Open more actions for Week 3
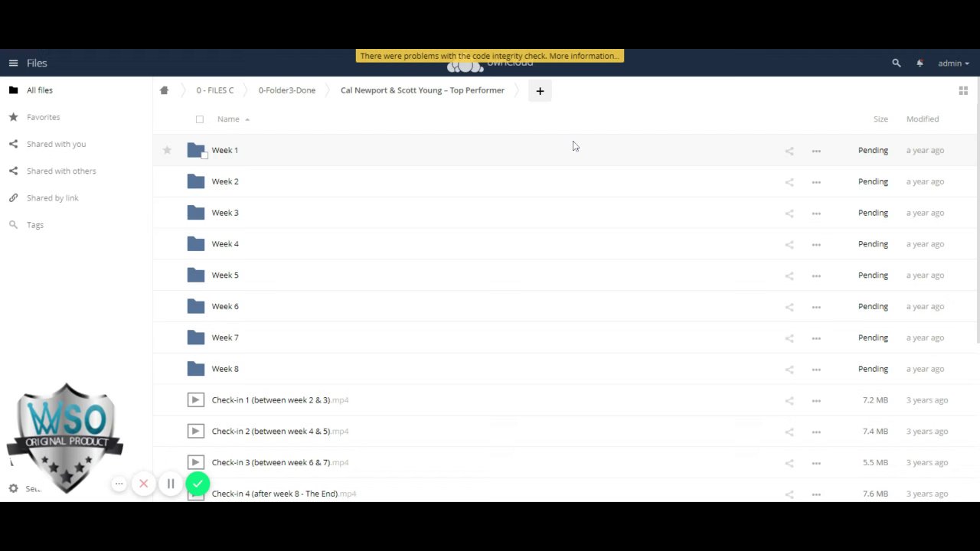This screenshot has height=551, width=980. click(x=816, y=214)
